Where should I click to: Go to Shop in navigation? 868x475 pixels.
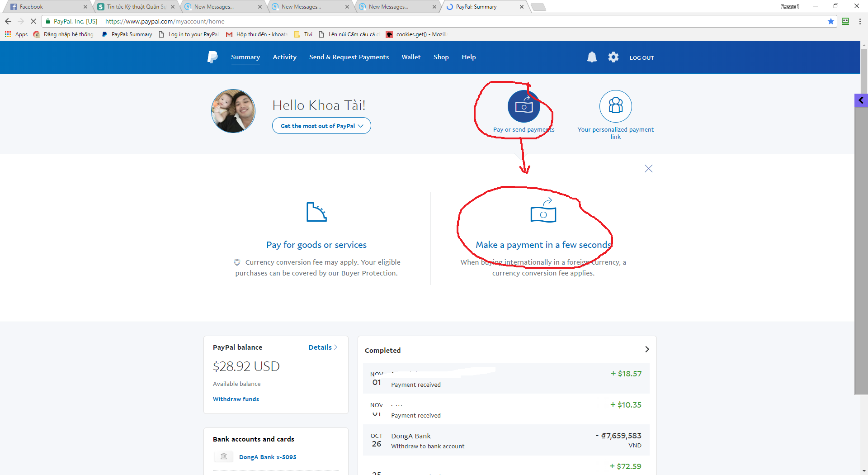point(441,57)
